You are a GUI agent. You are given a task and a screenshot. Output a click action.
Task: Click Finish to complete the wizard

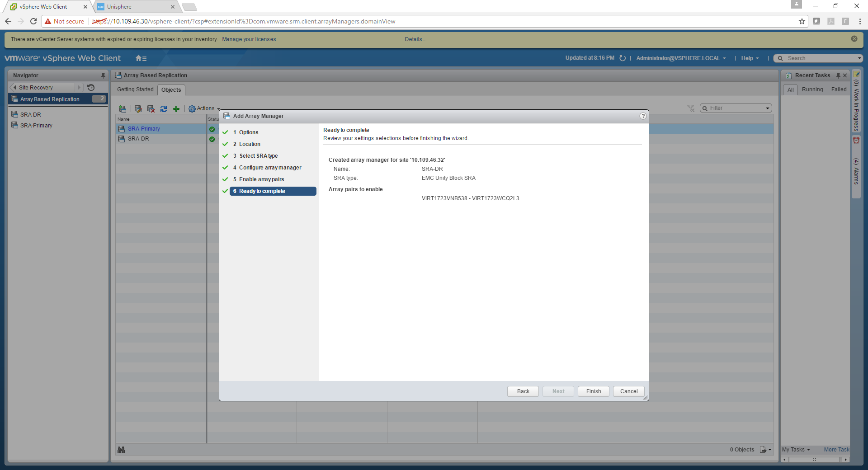(593, 391)
